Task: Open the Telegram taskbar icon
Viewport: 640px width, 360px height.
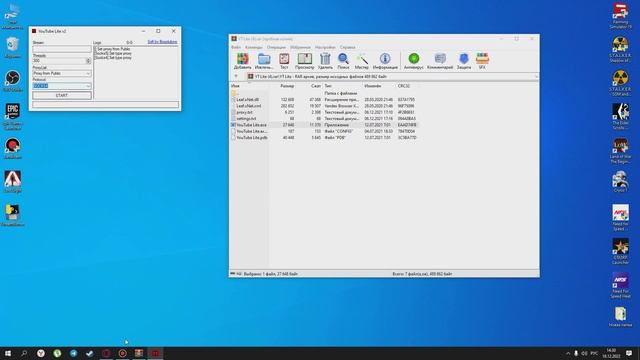Action: pyautogui.click(x=73, y=353)
